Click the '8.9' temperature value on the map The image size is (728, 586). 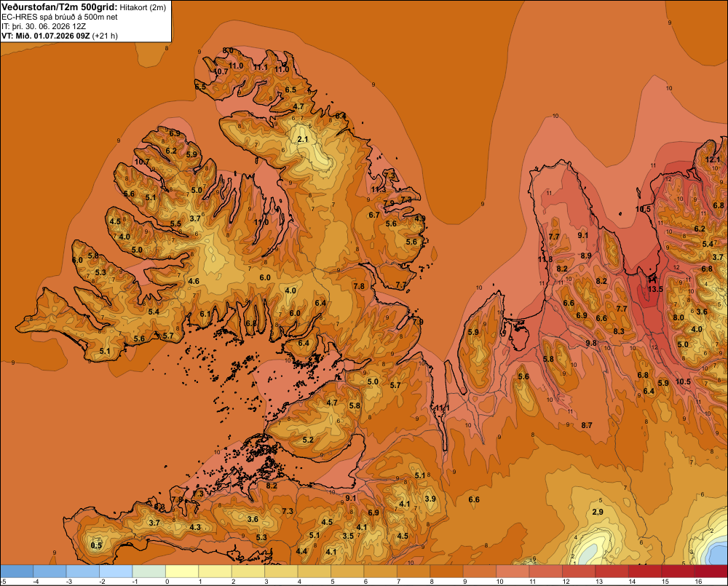pyautogui.click(x=586, y=256)
